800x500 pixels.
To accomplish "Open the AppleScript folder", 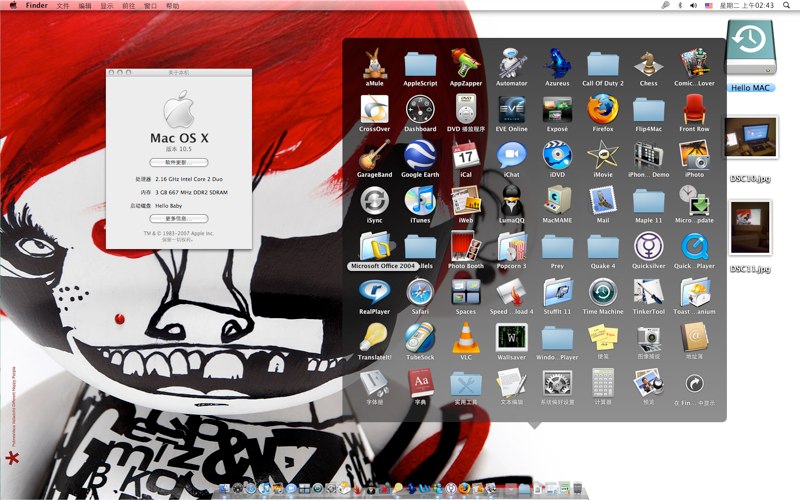I will [x=420, y=64].
